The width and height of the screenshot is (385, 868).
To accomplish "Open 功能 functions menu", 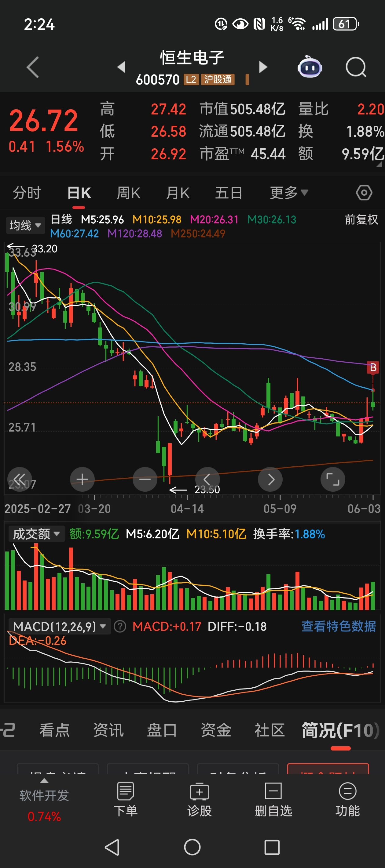I will pyautogui.click(x=347, y=800).
